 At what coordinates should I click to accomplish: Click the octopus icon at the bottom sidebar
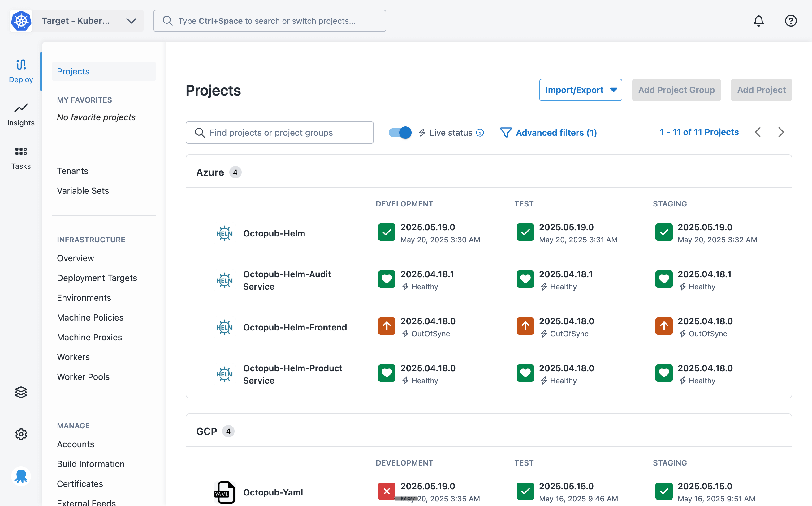click(x=21, y=476)
